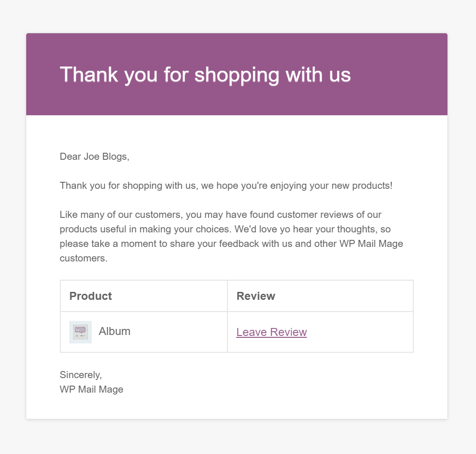Click the WP Mail Mage signature
This screenshot has height=454, width=476.
[x=91, y=389]
